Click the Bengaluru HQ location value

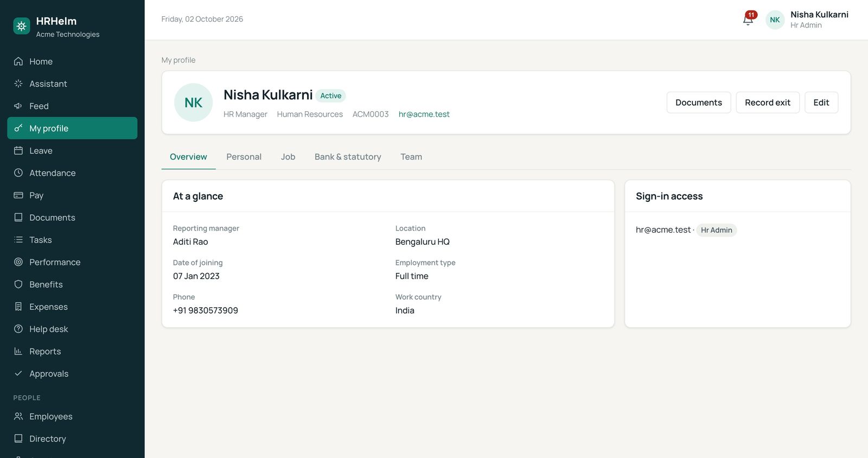click(x=423, y=242)
